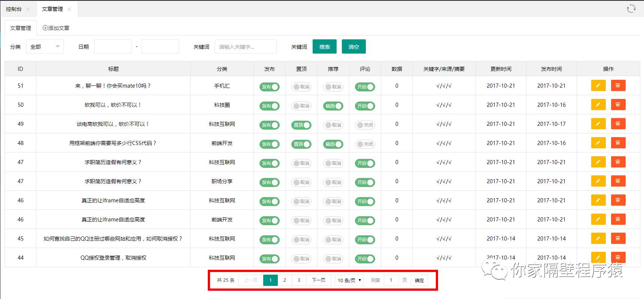Screen dimensions: 644x299
Task: Enable comment switch for article 48
Action: pos(365,144)
